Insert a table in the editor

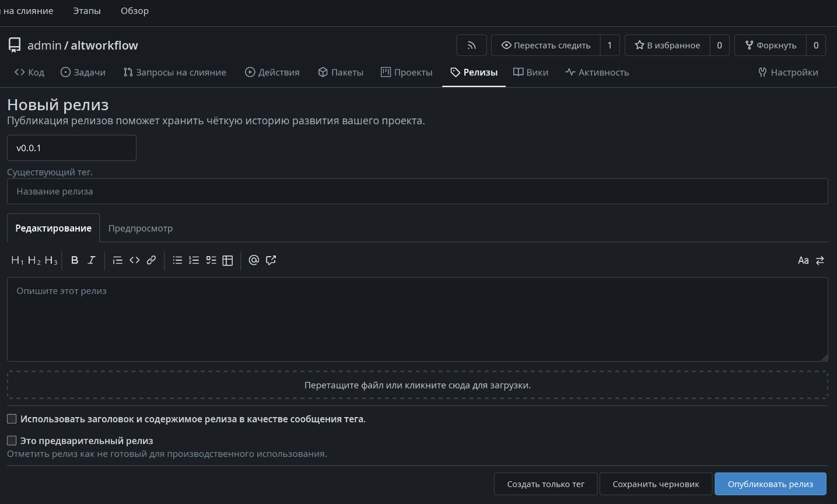[x=228, y=260]
